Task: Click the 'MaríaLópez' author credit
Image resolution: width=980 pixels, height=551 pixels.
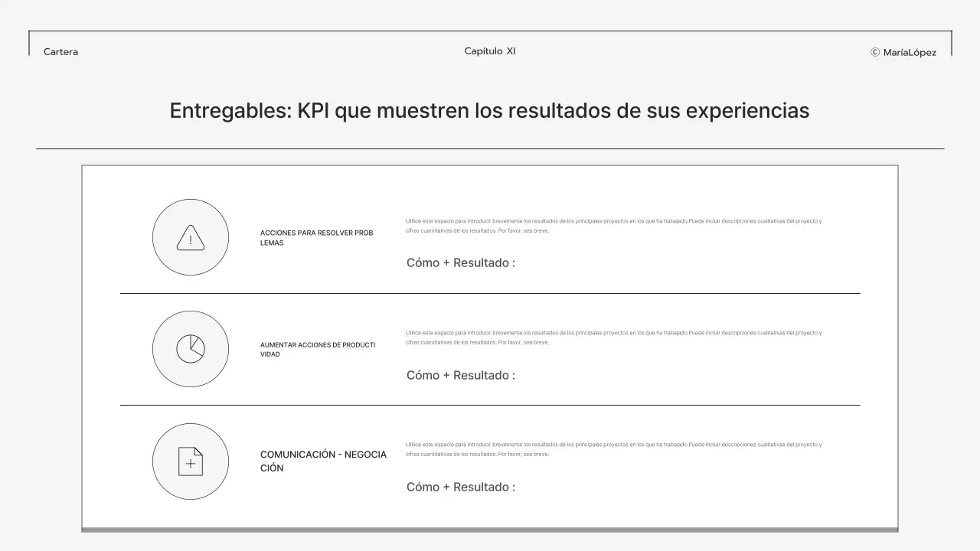Action: click(x=910, y=53)
